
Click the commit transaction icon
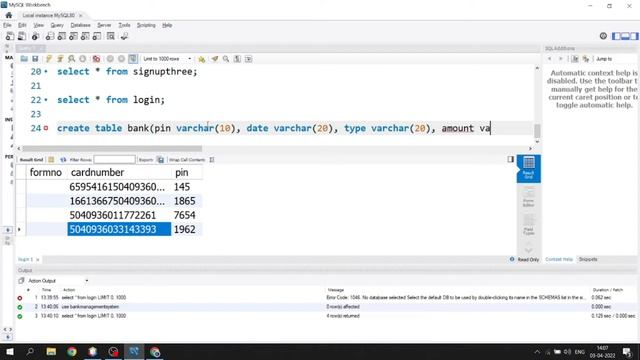point(110,59)
